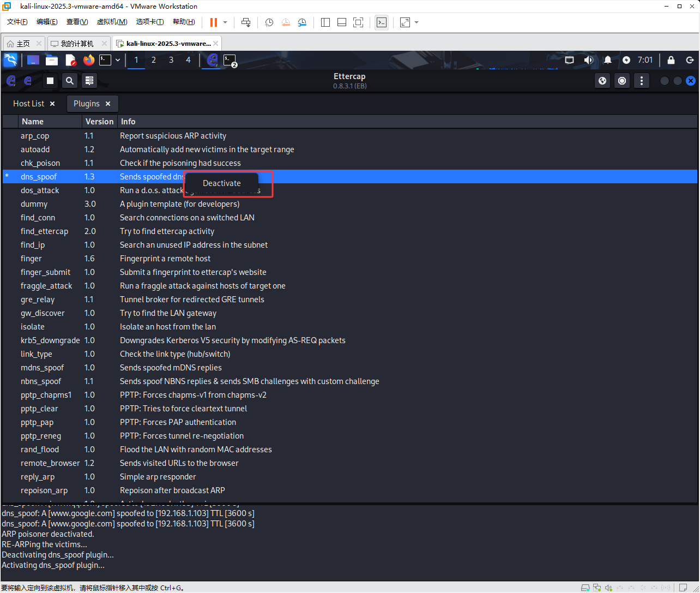
Task: Launch the terminal emulator from the Kali panel
Action: (x=105, y=60)
